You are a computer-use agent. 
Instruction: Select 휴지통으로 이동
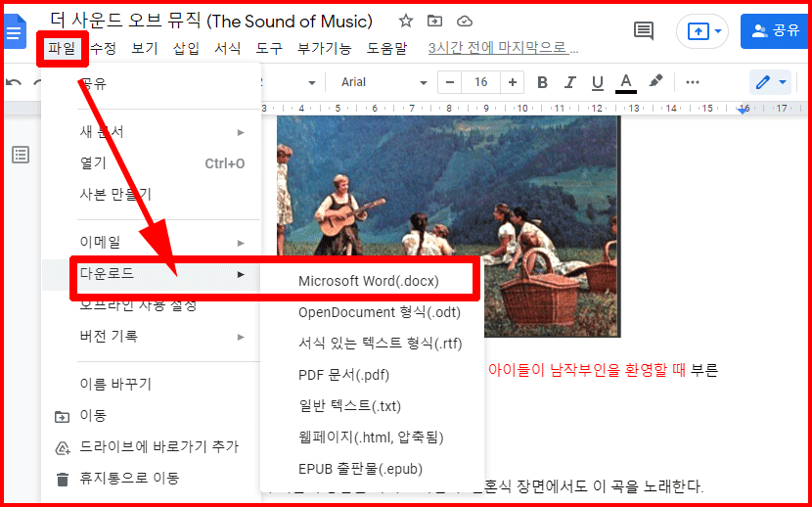[x=151, y=478]
